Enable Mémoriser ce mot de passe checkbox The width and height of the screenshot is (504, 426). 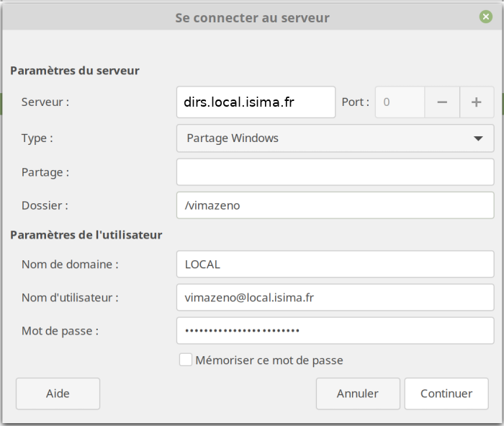pos(186,360)
